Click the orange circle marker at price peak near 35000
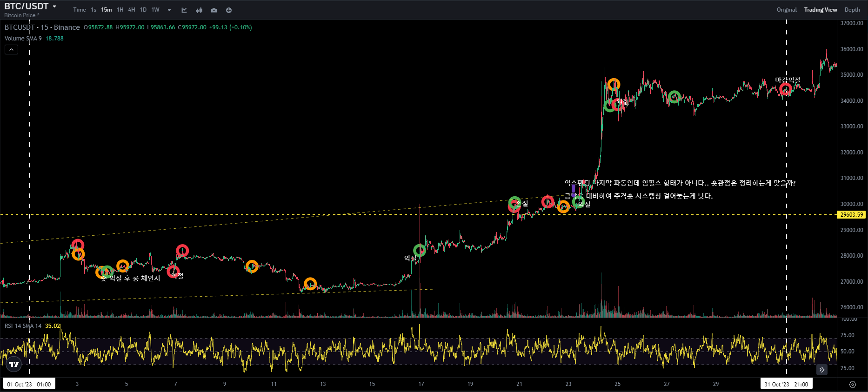Image resolution: width=868 pixels, height=392 pixels. click(614, 85)
